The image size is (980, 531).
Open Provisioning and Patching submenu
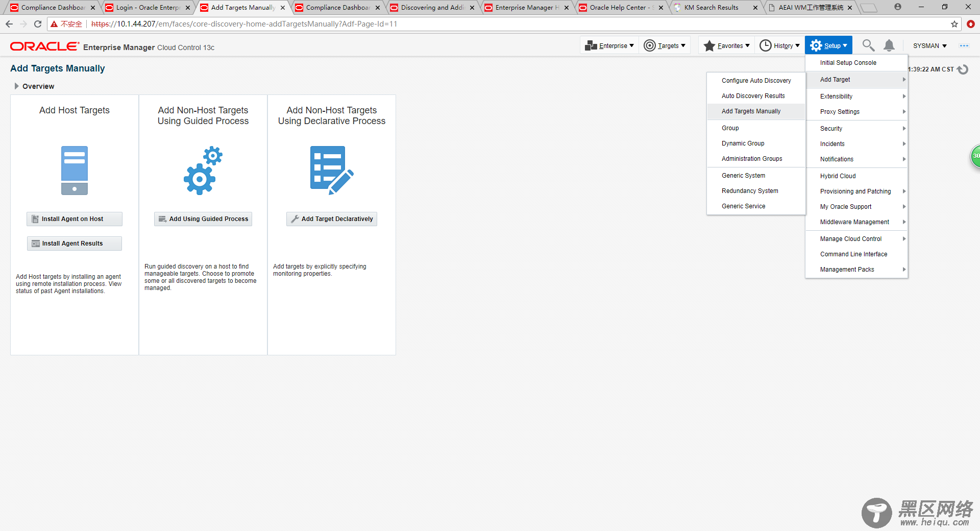[856, 191]
